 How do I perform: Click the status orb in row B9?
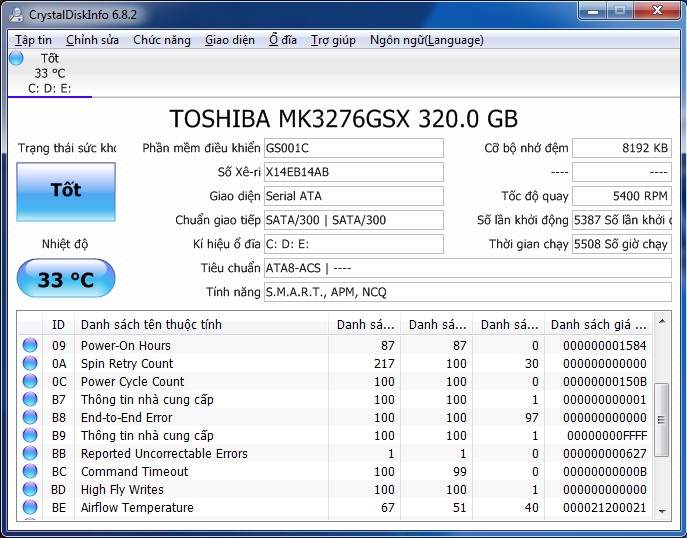[30, 435]
